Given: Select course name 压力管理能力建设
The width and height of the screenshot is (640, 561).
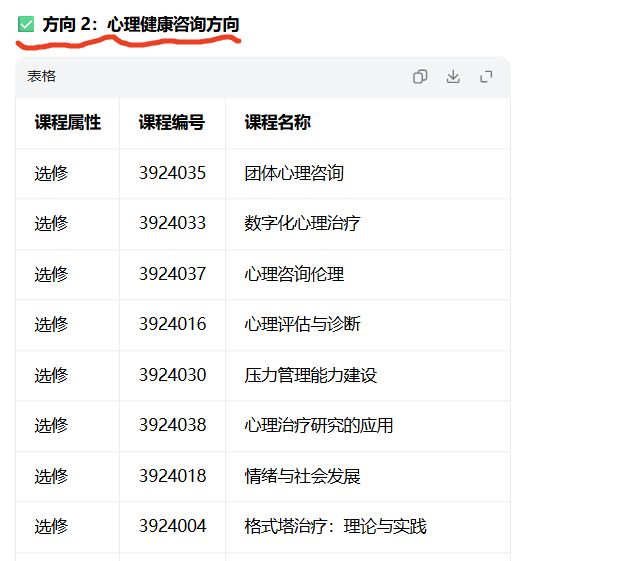Looking at the screenshot, I should [311, 375].
